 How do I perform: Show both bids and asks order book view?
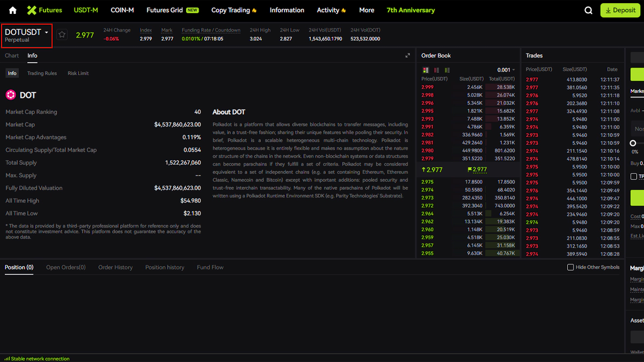pos(426,70)
